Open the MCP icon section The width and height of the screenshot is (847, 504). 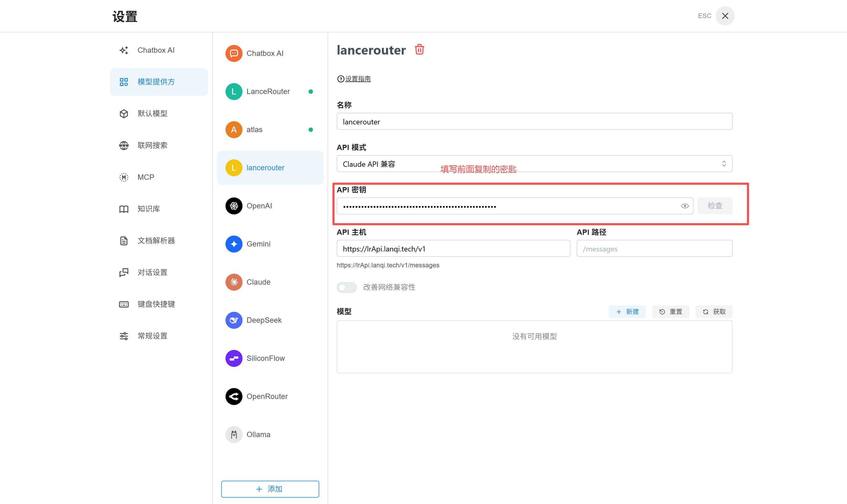(x=124, y=177)
